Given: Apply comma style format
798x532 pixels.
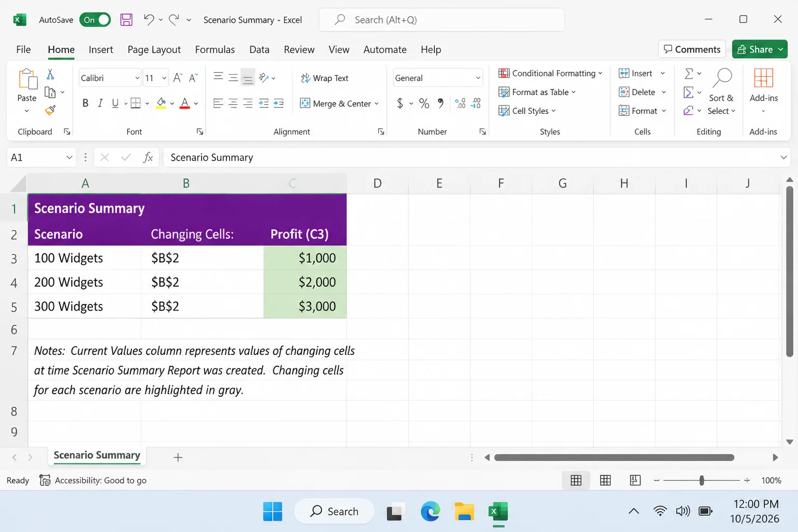Looking at the screenshot, I should point(441,103).
